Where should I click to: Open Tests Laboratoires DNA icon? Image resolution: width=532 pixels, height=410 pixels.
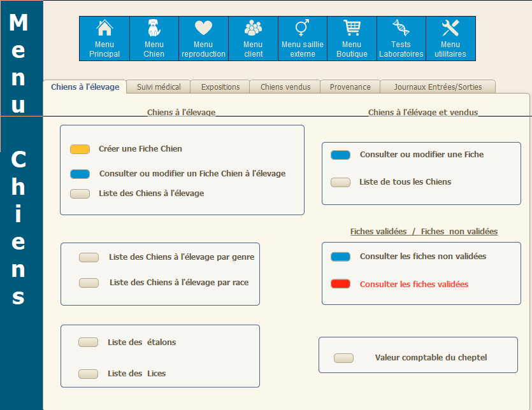pos(401,29)
